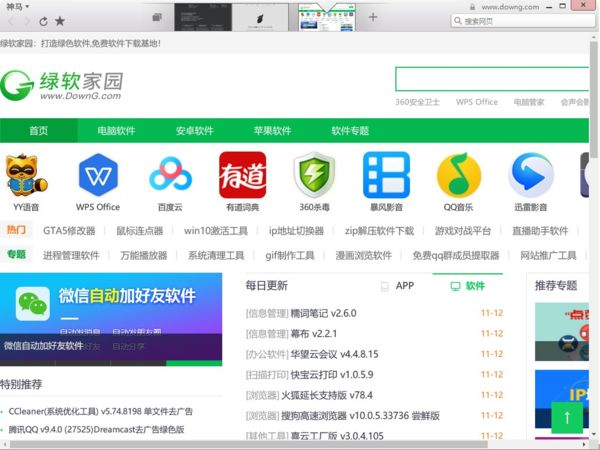Open the 系统清理工具 topic link

click(x=216, y=255)
